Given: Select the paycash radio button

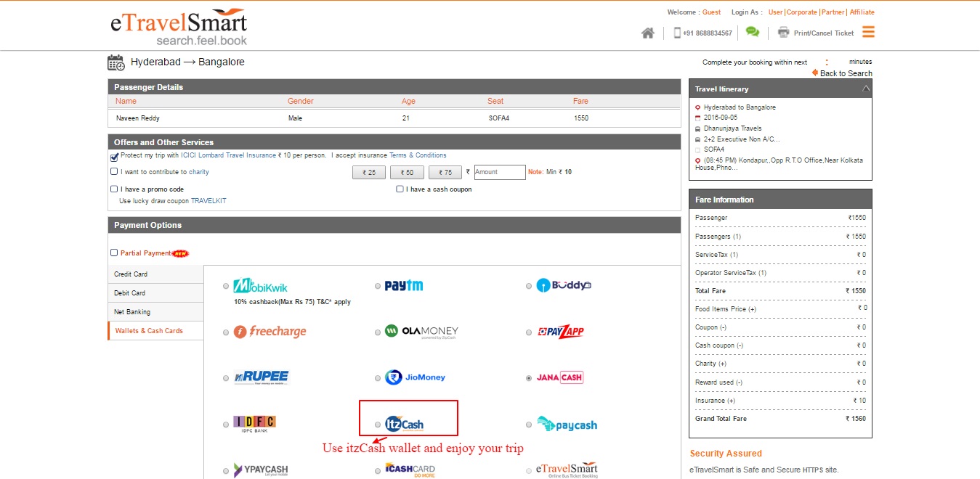Looking at the screenshot, I should pos(529,425).
